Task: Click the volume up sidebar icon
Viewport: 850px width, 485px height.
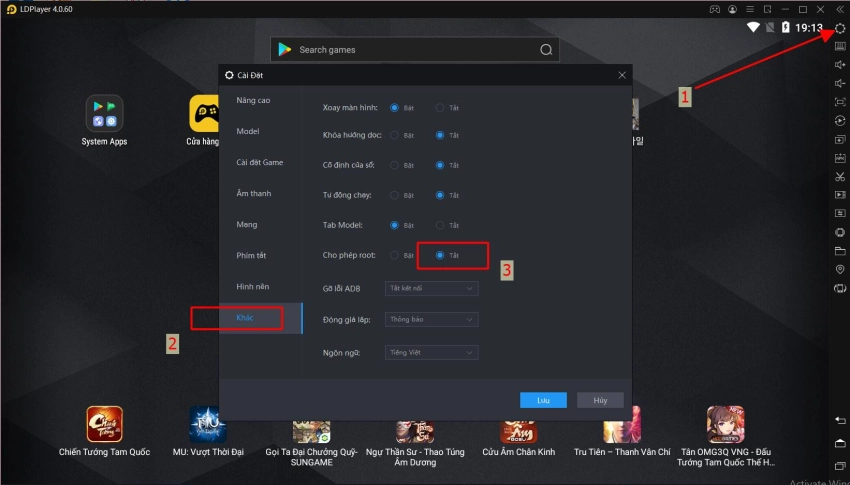Action: (x=839, y=64)
